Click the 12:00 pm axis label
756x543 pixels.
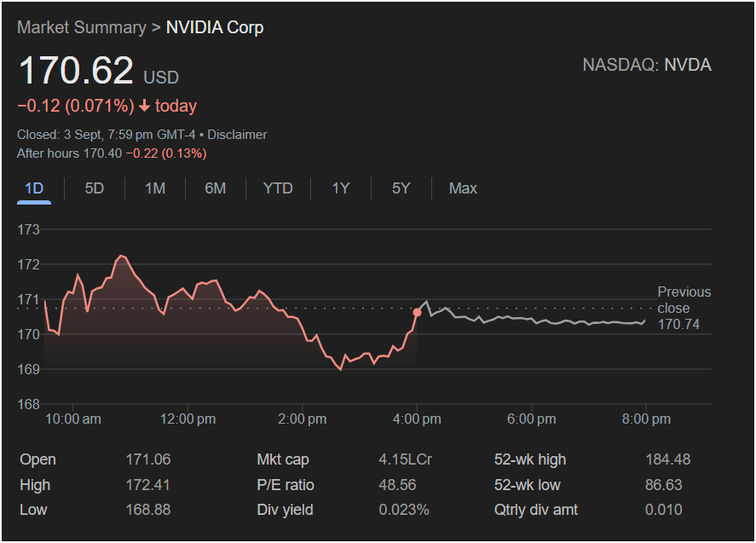(x=188, y=419)
